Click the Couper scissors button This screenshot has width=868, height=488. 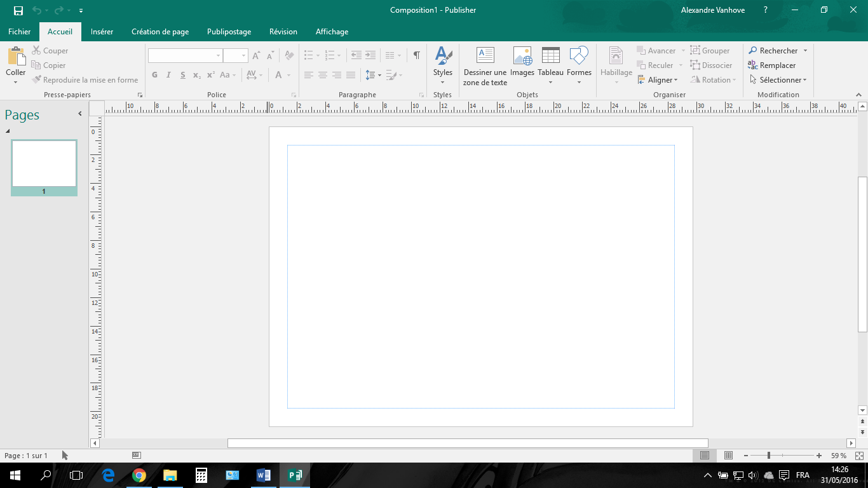pos(50,51)
